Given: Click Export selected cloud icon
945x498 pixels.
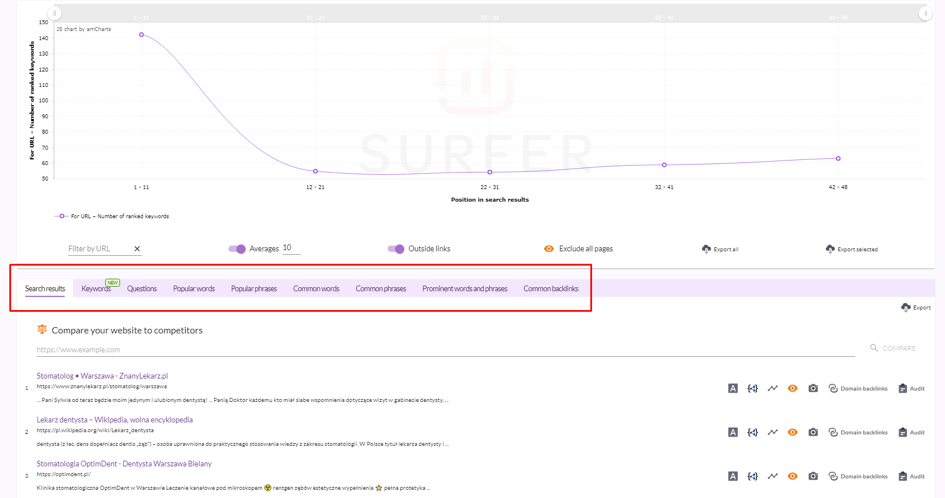Looking at the screenshot, I should click(x=830, y=248).
